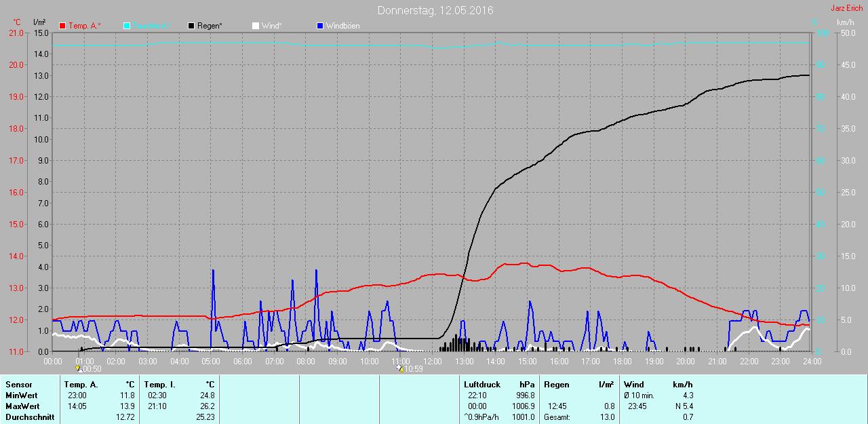Screen dimensions: 868x424
Task: Click the 24:00 time axis label
Action: click(812, 362)
